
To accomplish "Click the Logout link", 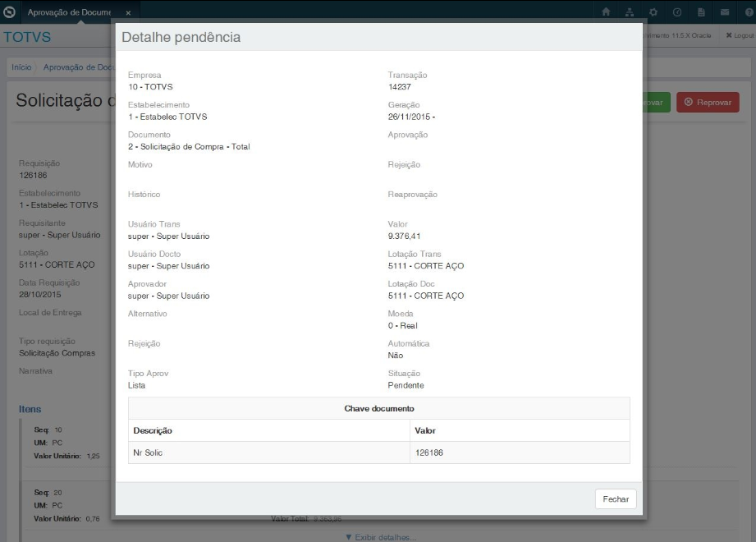I will (x=740, y=35).
